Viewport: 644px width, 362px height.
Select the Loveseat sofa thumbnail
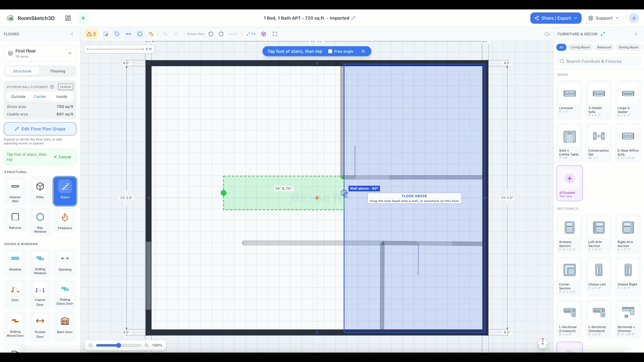[570, 100]
